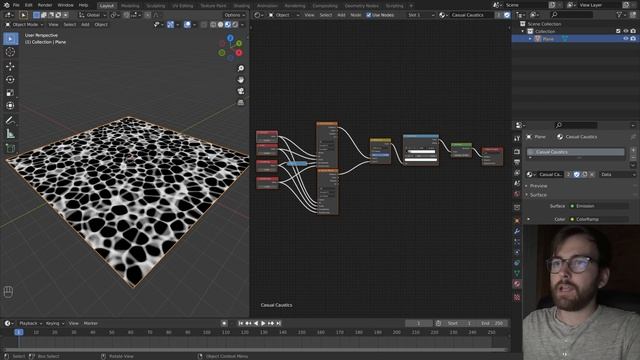Image resolution: width=640 pixels, height=360 pixels.
Task: Uncheck Collection exclude checkbox in outliner
Action: tap(618, 31)
